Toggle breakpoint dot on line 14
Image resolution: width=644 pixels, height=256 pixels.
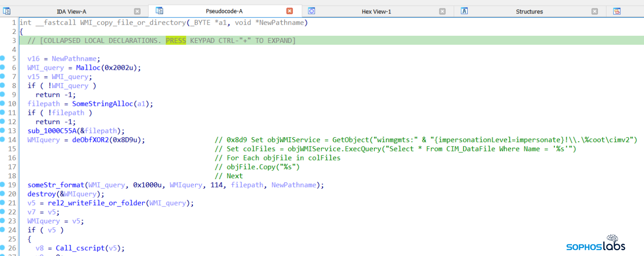tap(3, 139)
